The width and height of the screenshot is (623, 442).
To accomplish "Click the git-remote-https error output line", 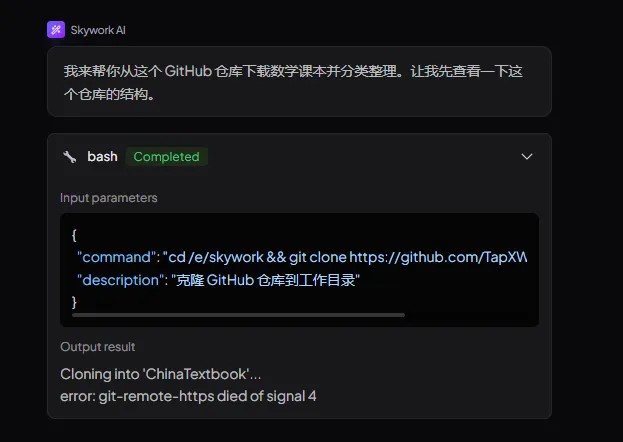I will (x=188, y=396).
